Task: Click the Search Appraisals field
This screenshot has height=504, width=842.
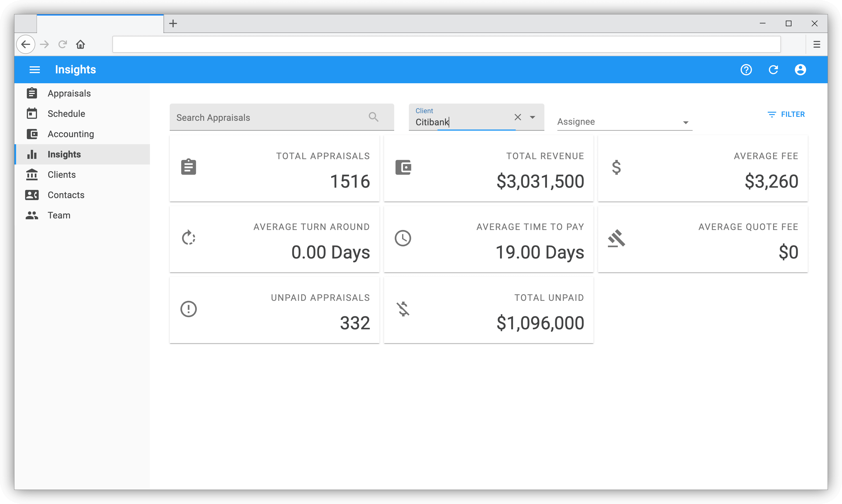Action: pos(269,117)
